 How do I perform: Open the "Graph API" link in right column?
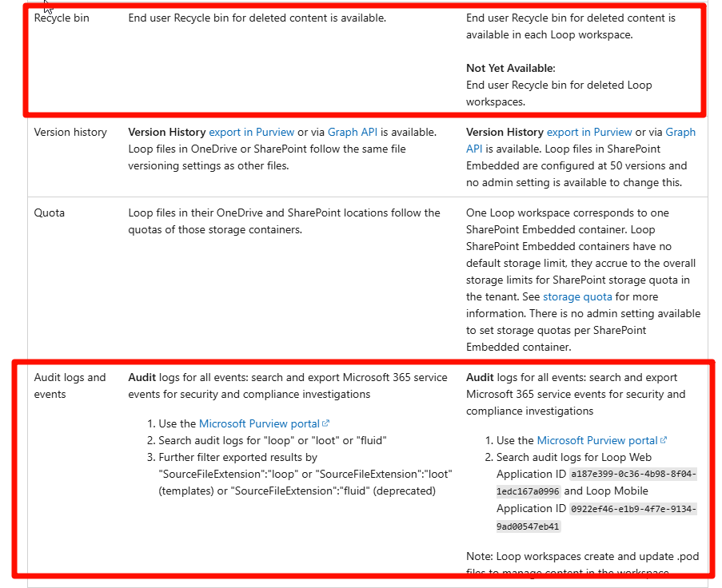(680, 132)
